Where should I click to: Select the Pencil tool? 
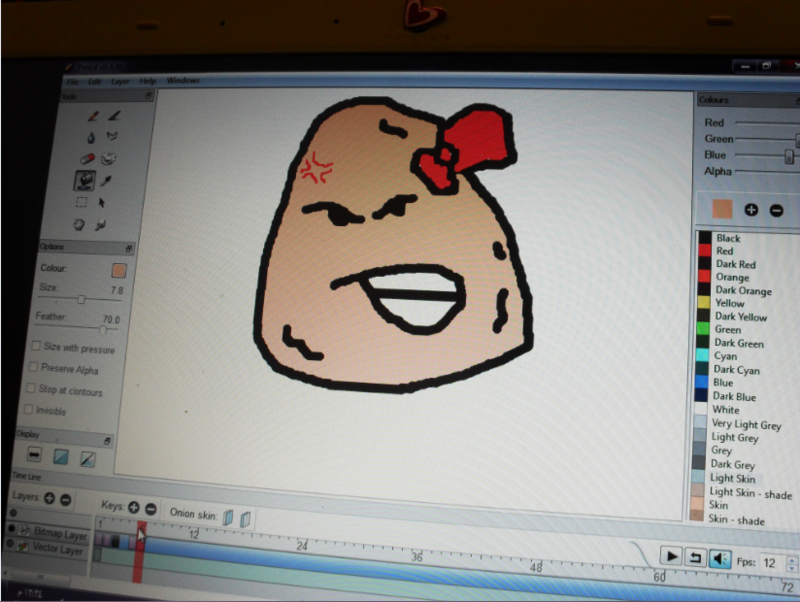coord(92,116)
